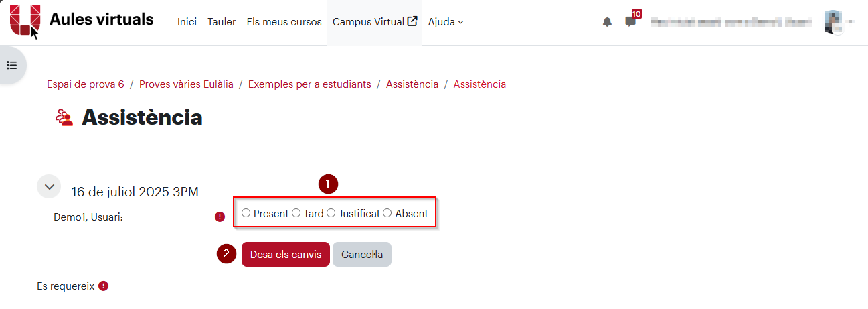Collapse the 16 de juliol session section
Image resolution: width=868 pixels, height=309 pixels.
[x=49, y=186]
